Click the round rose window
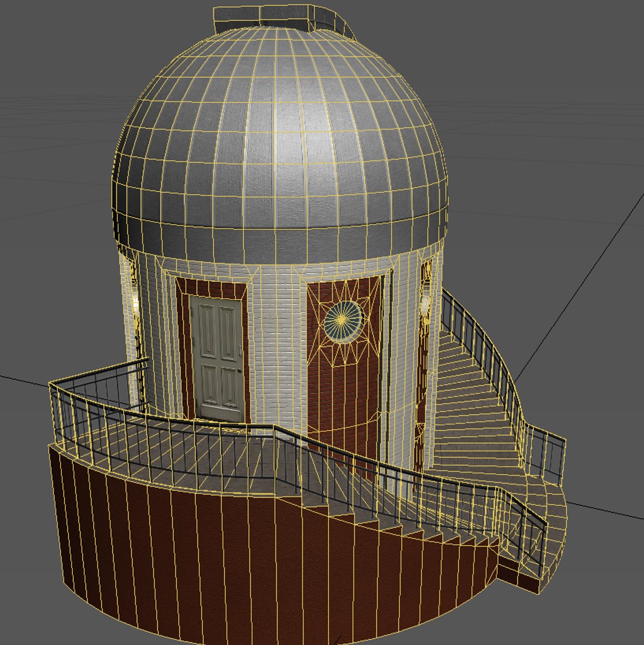Viewport: 644px width, 645px height. [343, 322]
